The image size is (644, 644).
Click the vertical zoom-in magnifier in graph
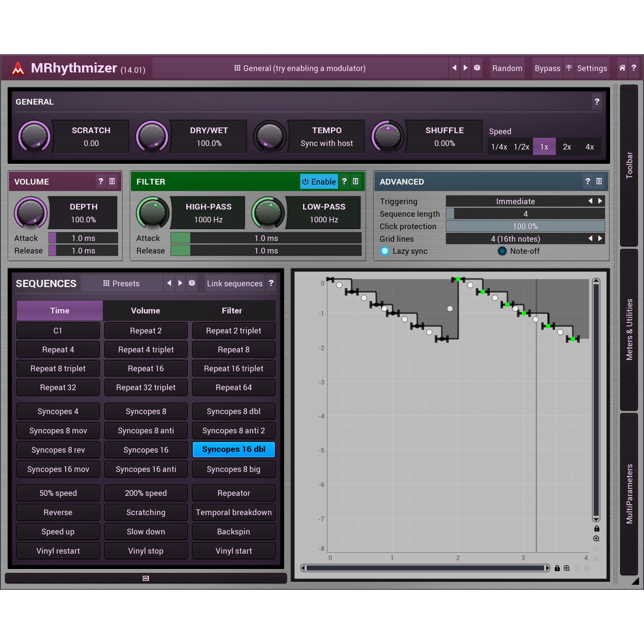click(x=596, y=538)
